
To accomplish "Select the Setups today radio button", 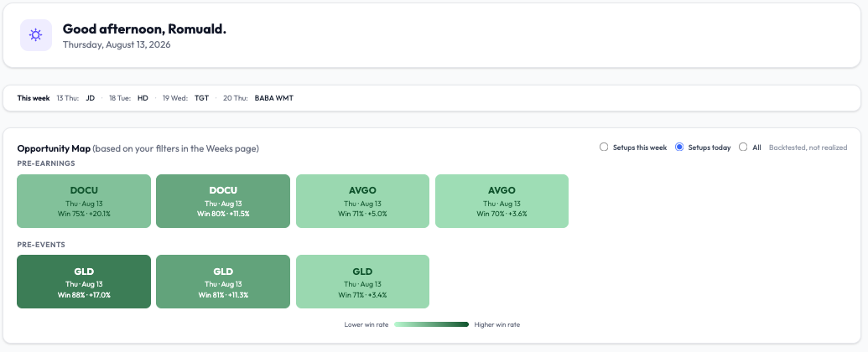I will 679,148.
